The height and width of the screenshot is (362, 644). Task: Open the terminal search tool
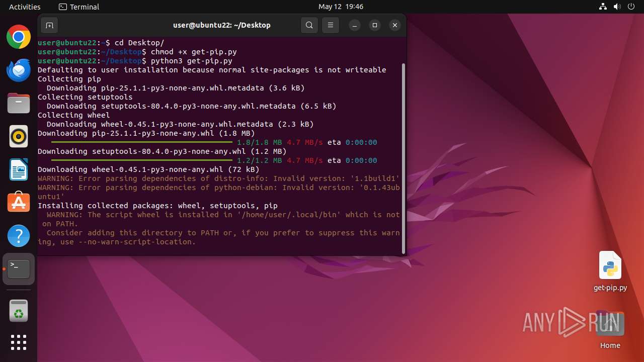point(309,25)
